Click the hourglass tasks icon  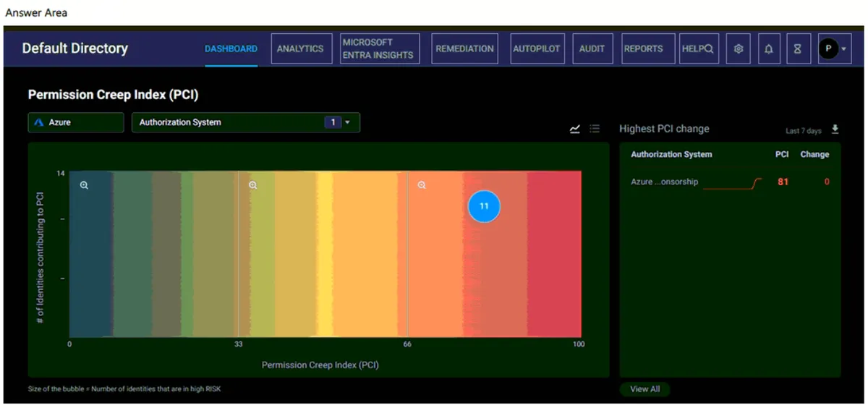[798, 49]
